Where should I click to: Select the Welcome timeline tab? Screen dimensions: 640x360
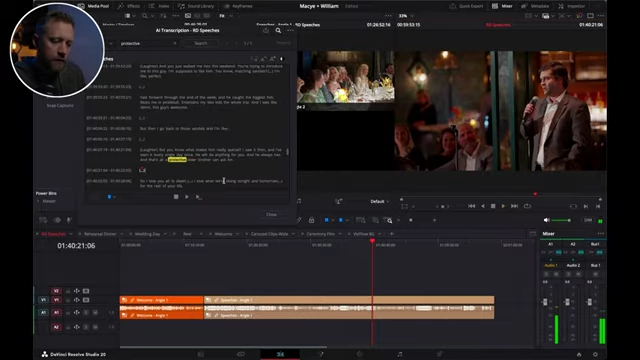(x=223, y=234)
